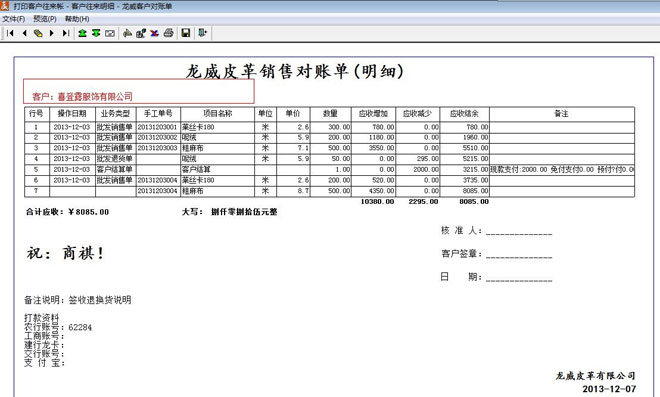Jump to the last page of the report
Image resolution: width=660 pixels, height=397 pixels.
point(66,33)
